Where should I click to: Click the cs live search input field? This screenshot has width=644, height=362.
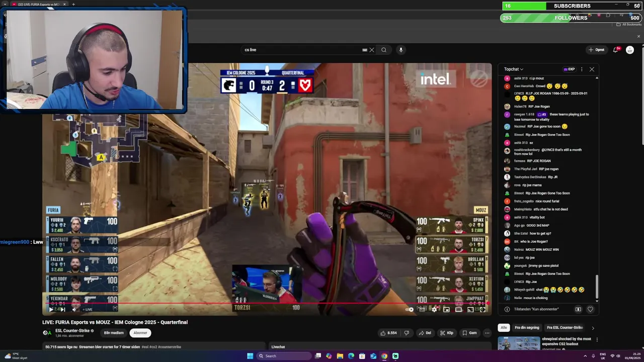point(302,50)
